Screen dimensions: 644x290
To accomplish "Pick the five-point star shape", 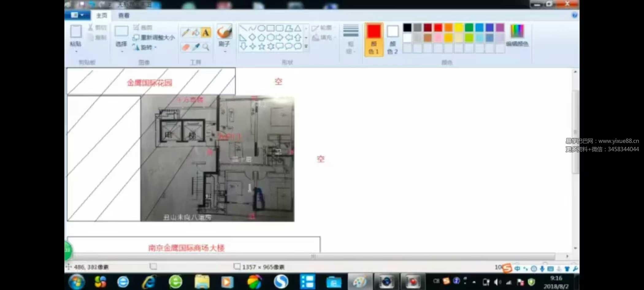I will [x=262, y=46].
